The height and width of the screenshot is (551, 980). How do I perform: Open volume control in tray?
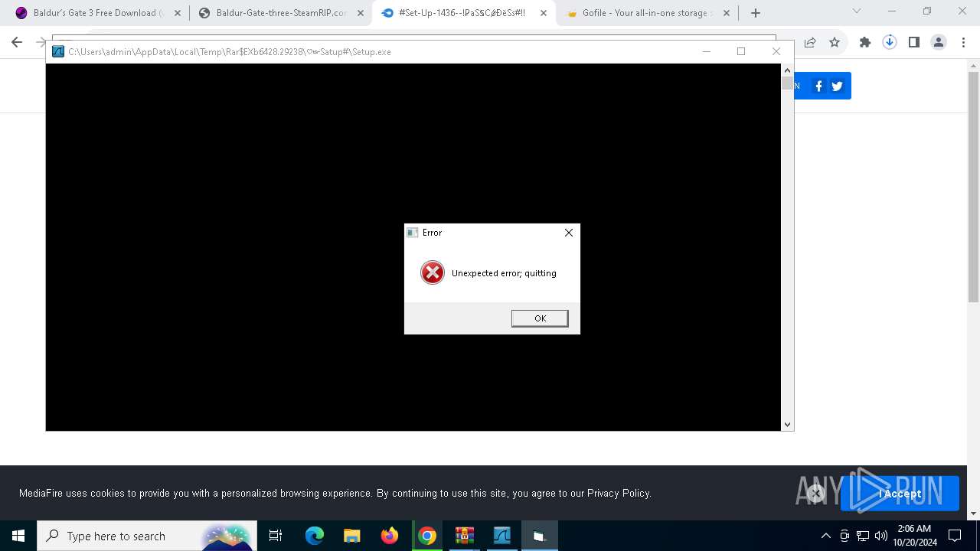(880, 536)
